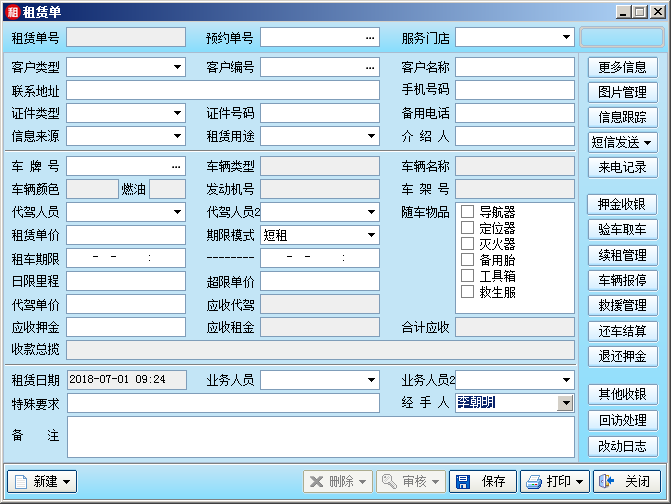Open the 业务人员2 dropdown
This screenshot has width=671, height=504.
coord(566,380)
